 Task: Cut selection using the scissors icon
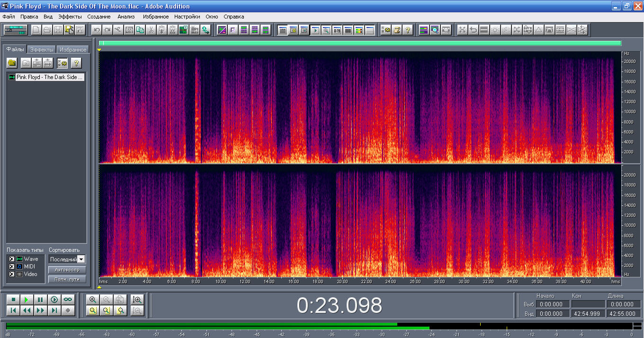151,30
